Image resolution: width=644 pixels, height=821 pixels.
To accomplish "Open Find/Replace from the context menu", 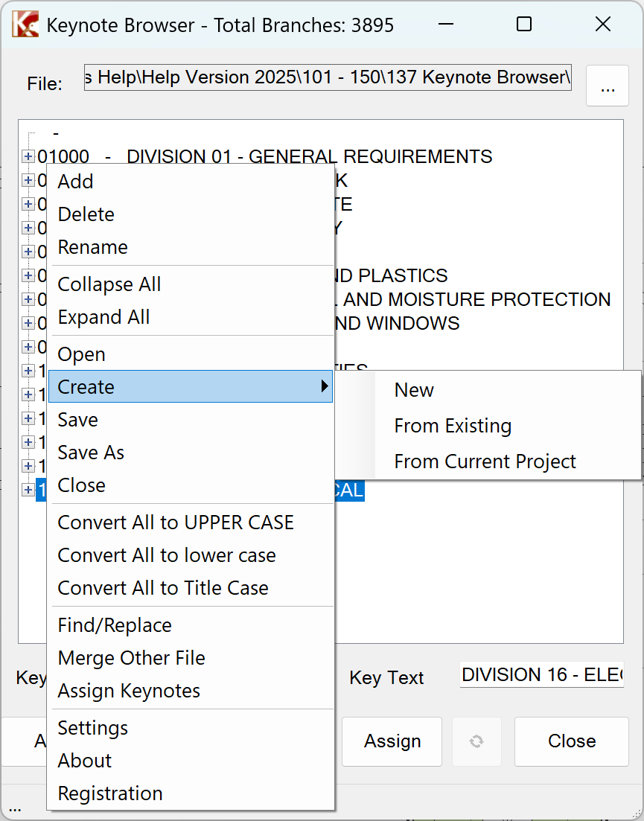I will click(x=115, y=626).
